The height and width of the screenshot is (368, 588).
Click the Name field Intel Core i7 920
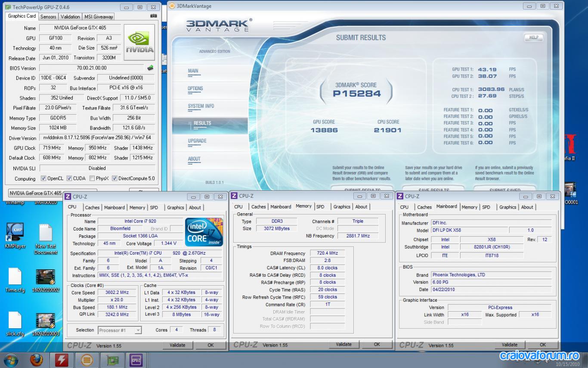140,221
